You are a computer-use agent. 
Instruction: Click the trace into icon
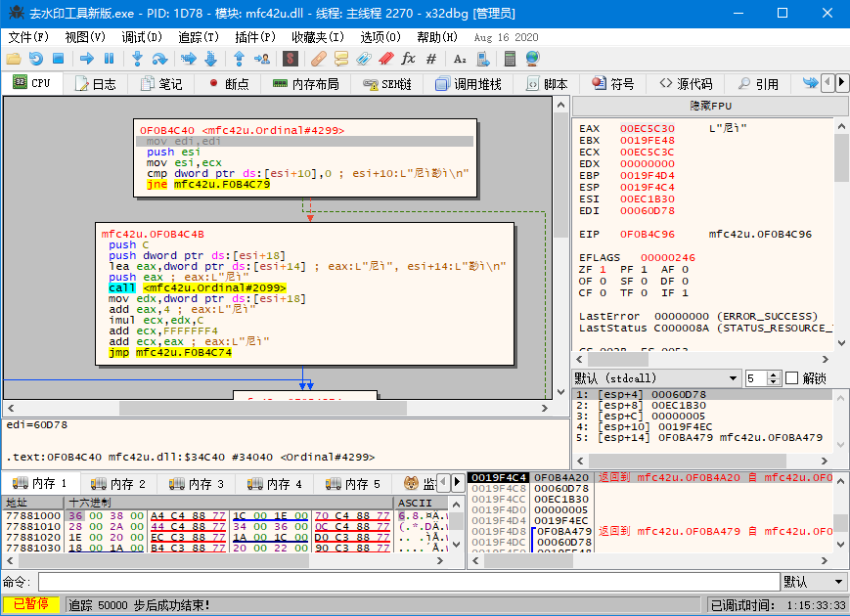pos(188,59)
